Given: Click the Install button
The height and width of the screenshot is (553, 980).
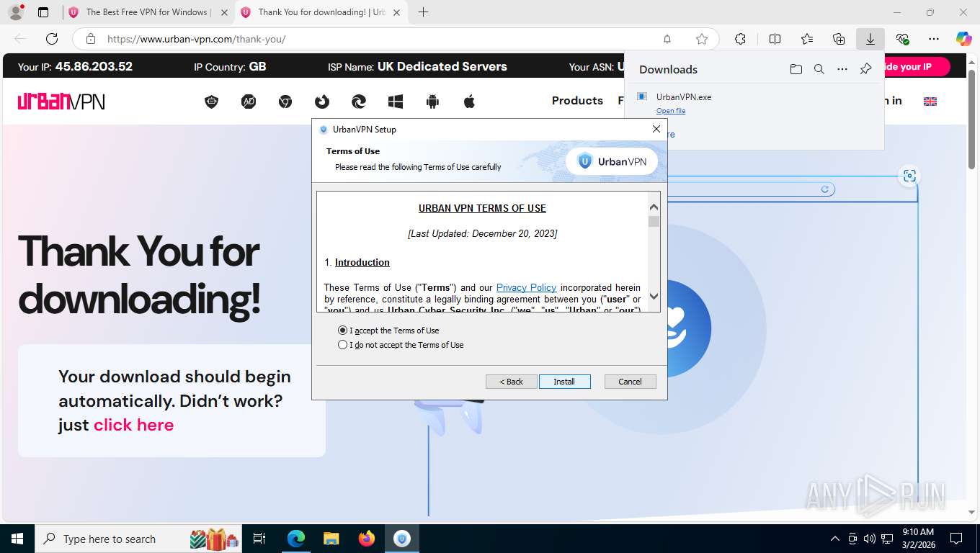Looking at the screenshot, I should 564,382.
